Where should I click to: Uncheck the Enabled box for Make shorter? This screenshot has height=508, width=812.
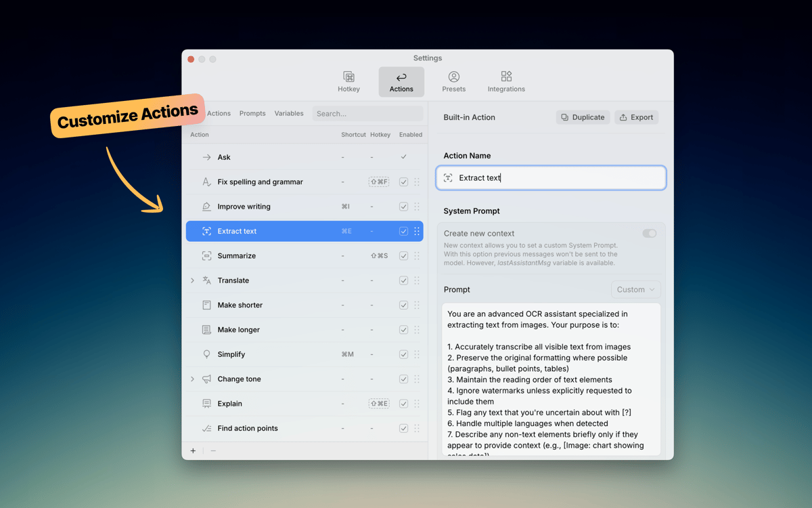[x=403, y=305]
